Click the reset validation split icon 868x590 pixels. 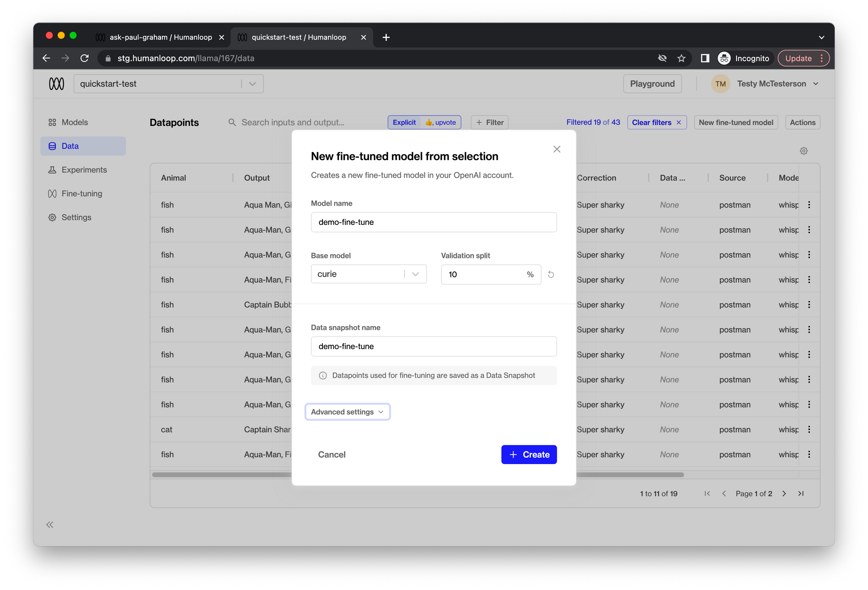tap(551, 274)
